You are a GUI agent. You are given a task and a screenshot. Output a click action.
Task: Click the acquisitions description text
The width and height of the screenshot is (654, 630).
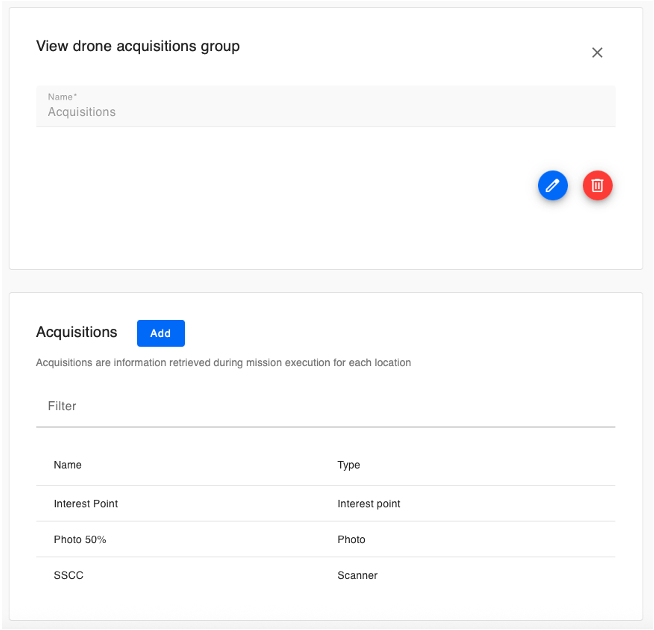(223, 362)
